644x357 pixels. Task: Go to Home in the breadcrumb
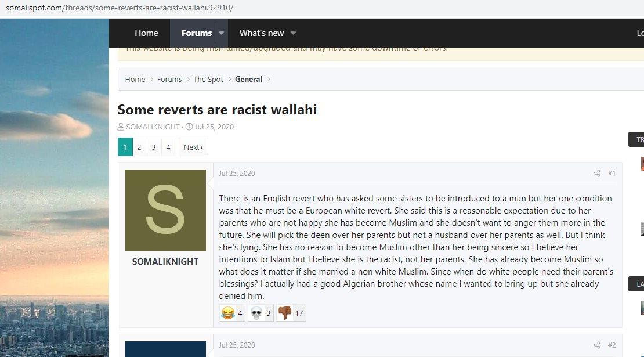(135, 80)
